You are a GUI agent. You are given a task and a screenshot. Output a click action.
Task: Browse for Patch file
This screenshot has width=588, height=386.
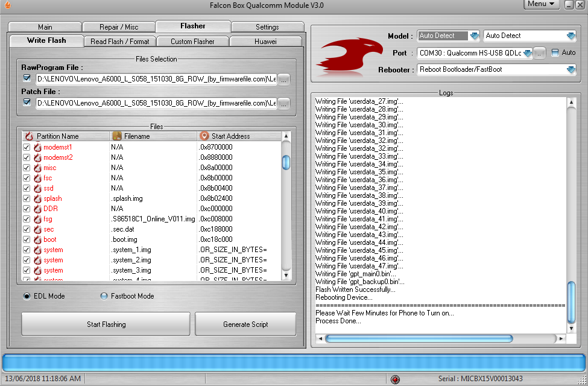pos(284,104)
